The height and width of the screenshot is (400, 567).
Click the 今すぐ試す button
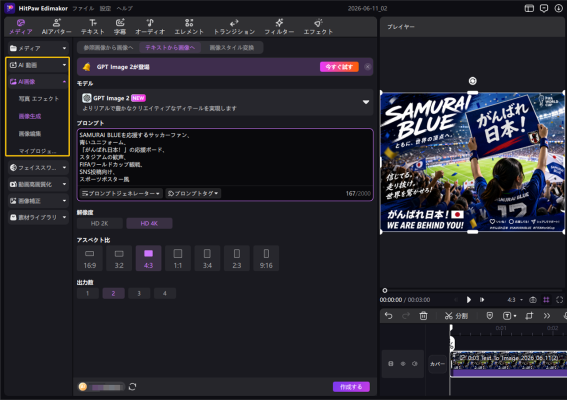(339, 67)
